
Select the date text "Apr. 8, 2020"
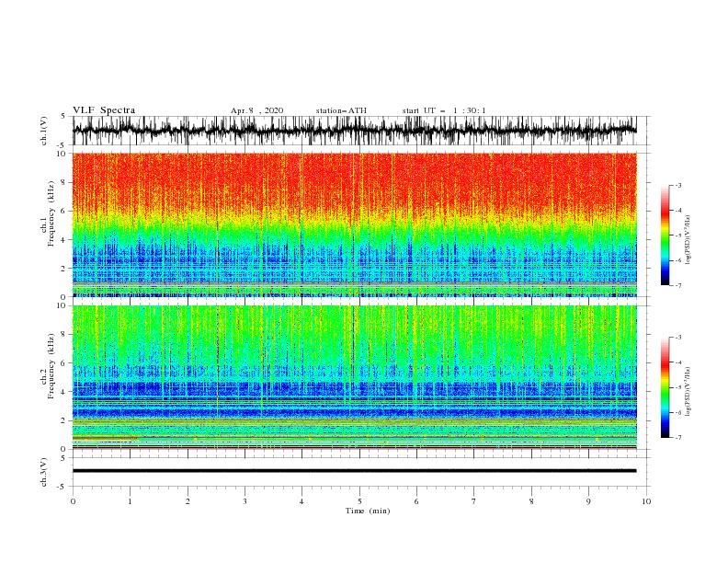pos(256,110)
